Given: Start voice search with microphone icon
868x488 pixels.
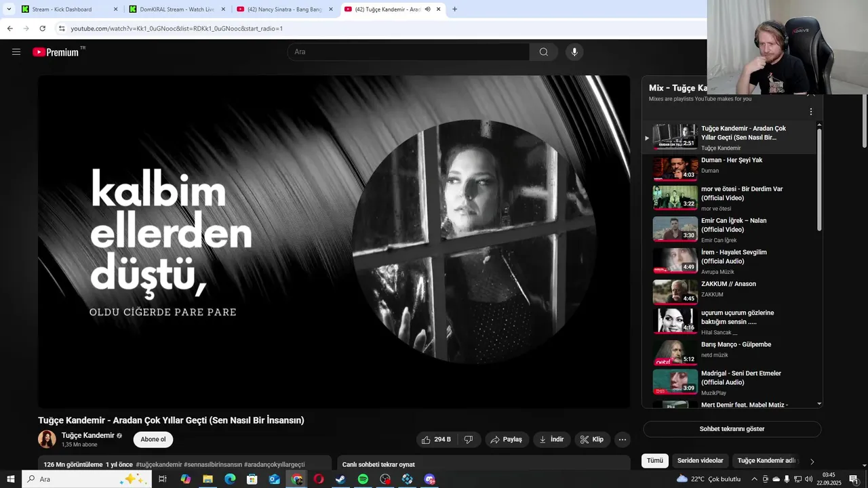Looking at the screenshot, I should [x=574, y=52].
